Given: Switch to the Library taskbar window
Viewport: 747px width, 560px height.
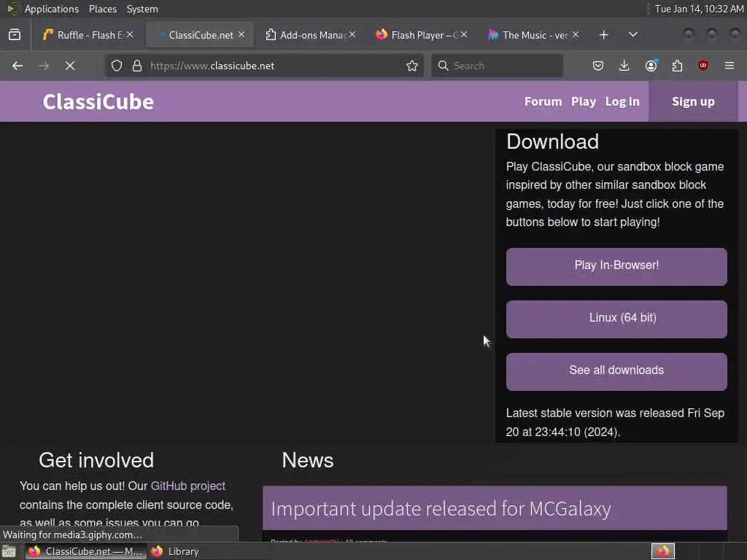Looking at the screenshot, I should [x=176, y=551].
